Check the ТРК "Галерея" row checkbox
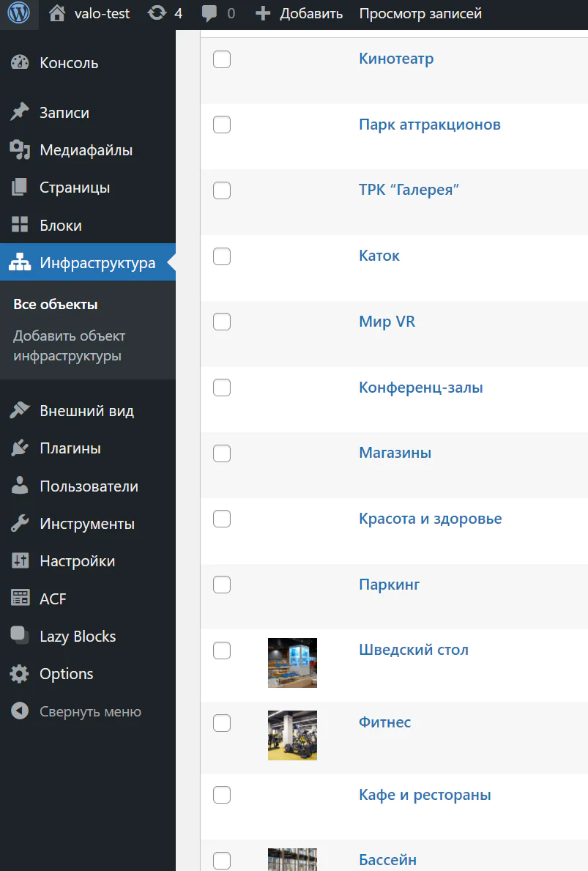588x871 pixels. coord(222,190)
